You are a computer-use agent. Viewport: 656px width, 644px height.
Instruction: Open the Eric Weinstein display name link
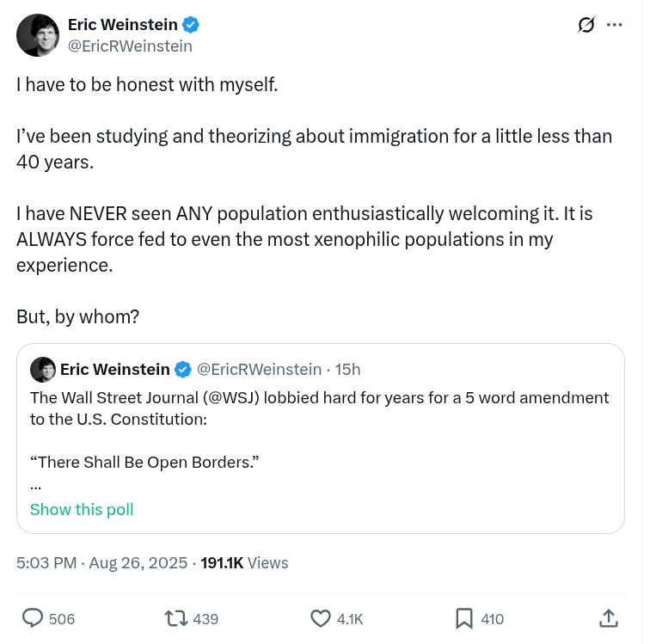coord(123,25)
